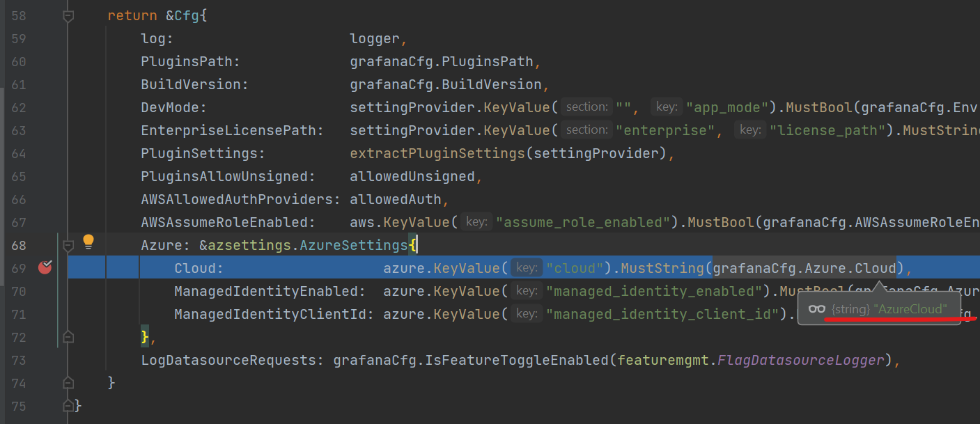Select line number 69 in the gutter
This screenshot has height=424, width=980.
tap(18, 267)
